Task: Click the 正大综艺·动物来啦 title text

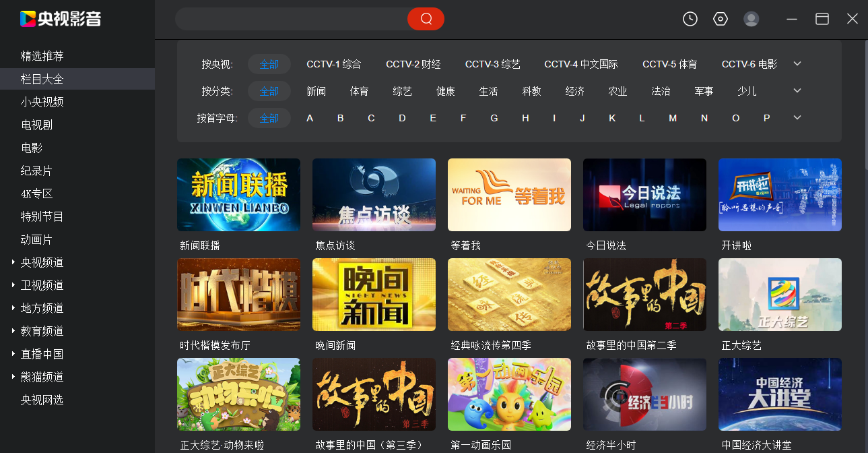Action: coord(222,445)
